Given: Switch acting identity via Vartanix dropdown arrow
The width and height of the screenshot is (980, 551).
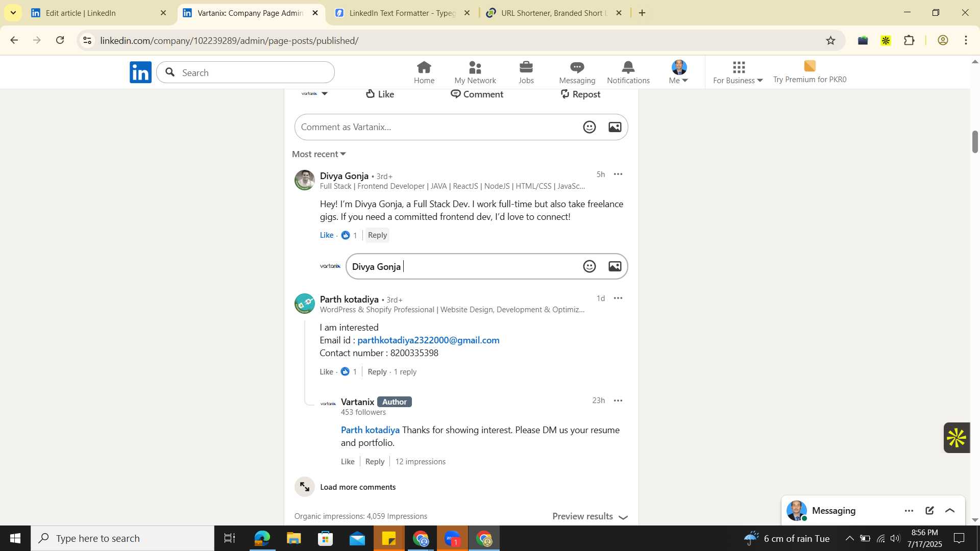Looking at the screenshot, I should 325,94.
